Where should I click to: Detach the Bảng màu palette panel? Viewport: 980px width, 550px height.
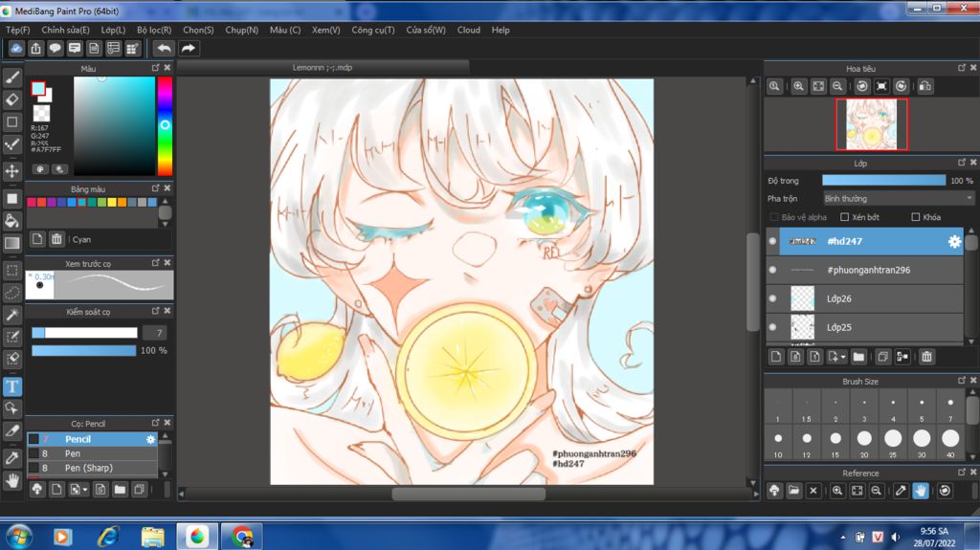click(156, 188)
